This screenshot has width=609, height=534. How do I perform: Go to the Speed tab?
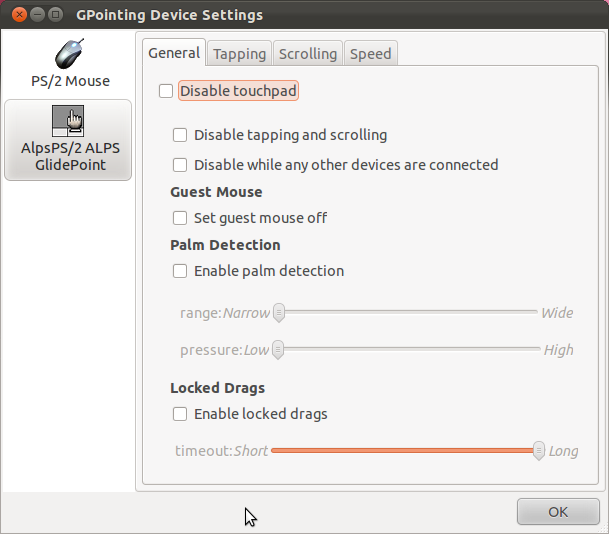click(x=371, y=54)
